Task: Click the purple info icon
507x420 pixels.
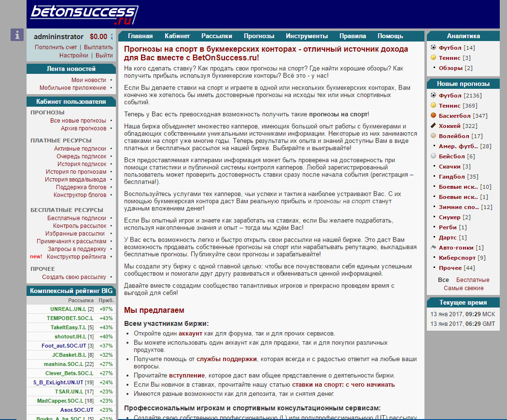Action: coord(17,35)
